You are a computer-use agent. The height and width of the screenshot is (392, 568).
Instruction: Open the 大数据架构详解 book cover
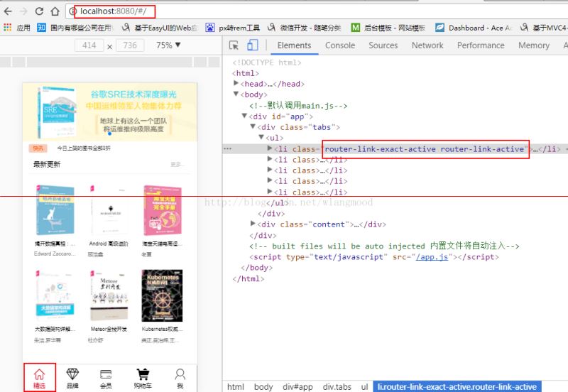tap(55, 295)
